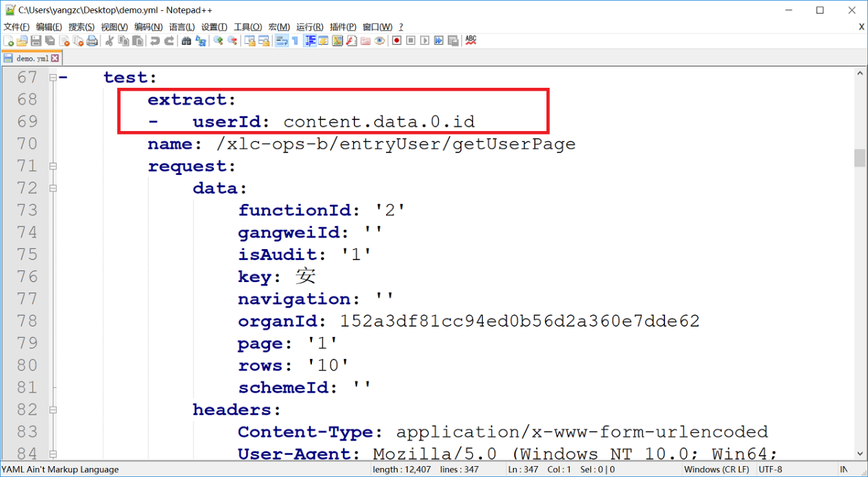Toggle Folder as Workspace icon
Image resolution: width=868 pixels, height=477 pixels.
click(365, 41)
